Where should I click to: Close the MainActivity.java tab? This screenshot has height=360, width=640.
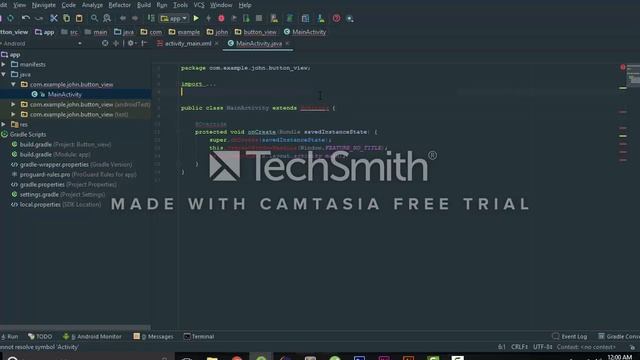tap(287, 43)
